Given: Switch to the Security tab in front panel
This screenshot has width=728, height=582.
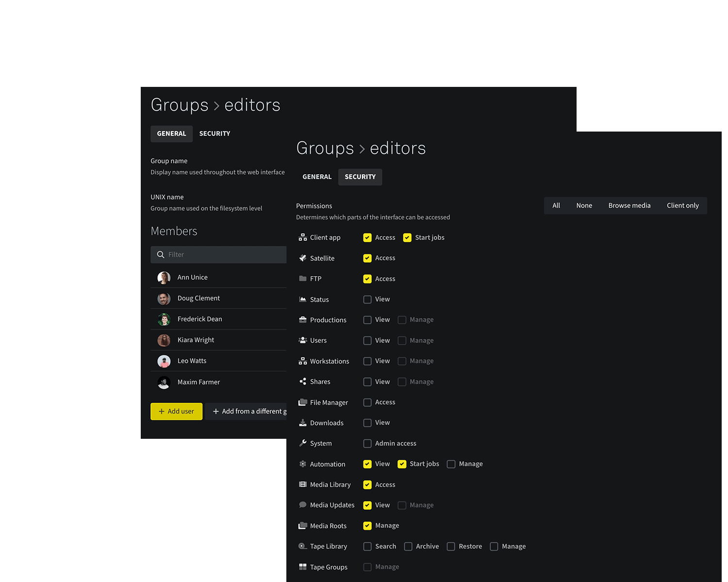Looking at the screenshot, I should point(360,177).
